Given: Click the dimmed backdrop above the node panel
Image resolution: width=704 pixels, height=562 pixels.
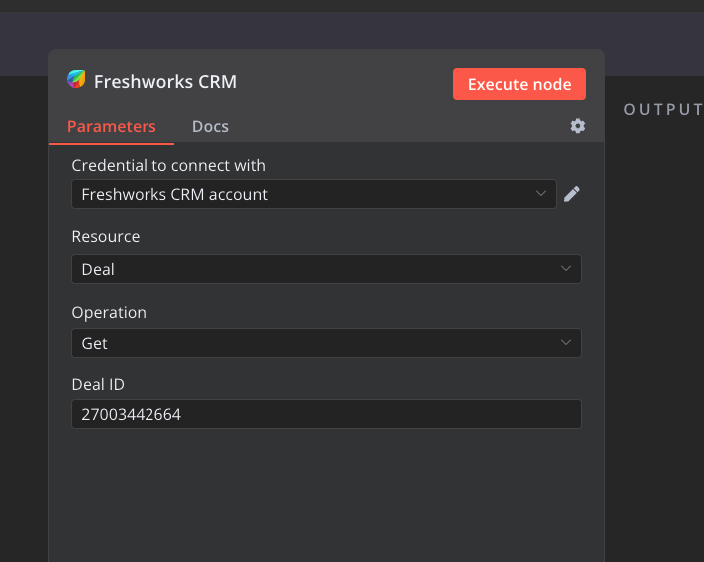Looking at the screenshot, I should click(352, 31).
